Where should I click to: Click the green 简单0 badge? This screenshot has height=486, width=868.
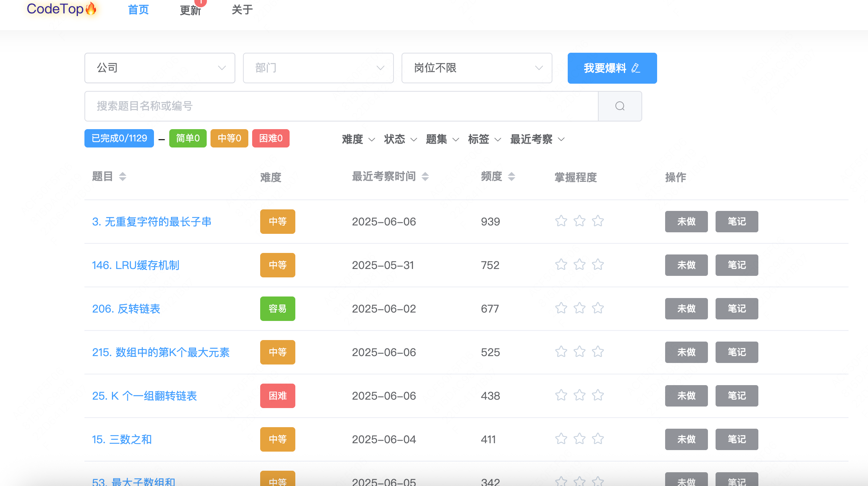tap(188, 138)
